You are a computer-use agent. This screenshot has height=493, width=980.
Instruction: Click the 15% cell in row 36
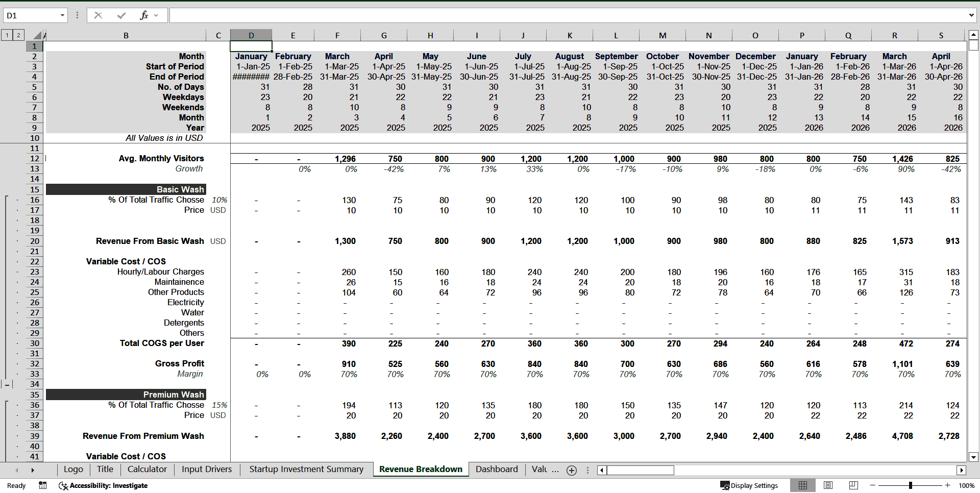[x=219, y=405]
